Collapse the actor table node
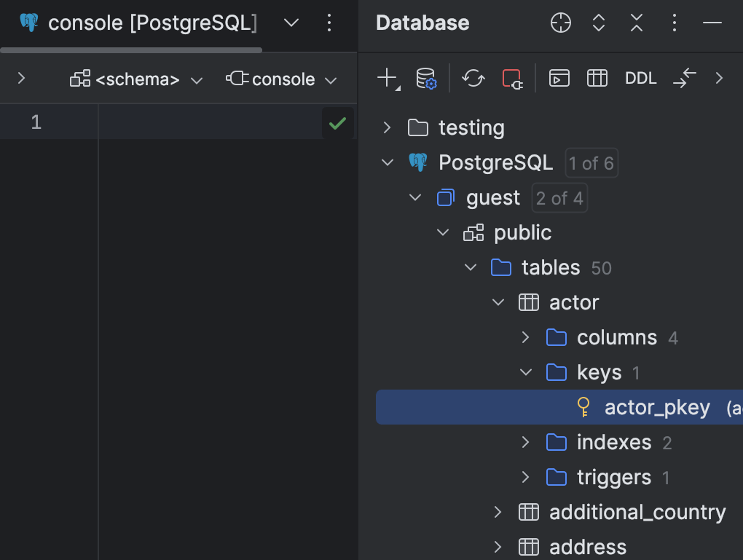This screenshot has height=560, width=743. 498,301
